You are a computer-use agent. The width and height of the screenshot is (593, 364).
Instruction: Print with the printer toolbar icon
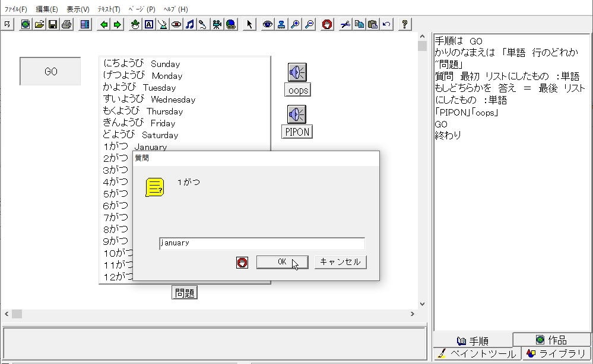point(66,24)
